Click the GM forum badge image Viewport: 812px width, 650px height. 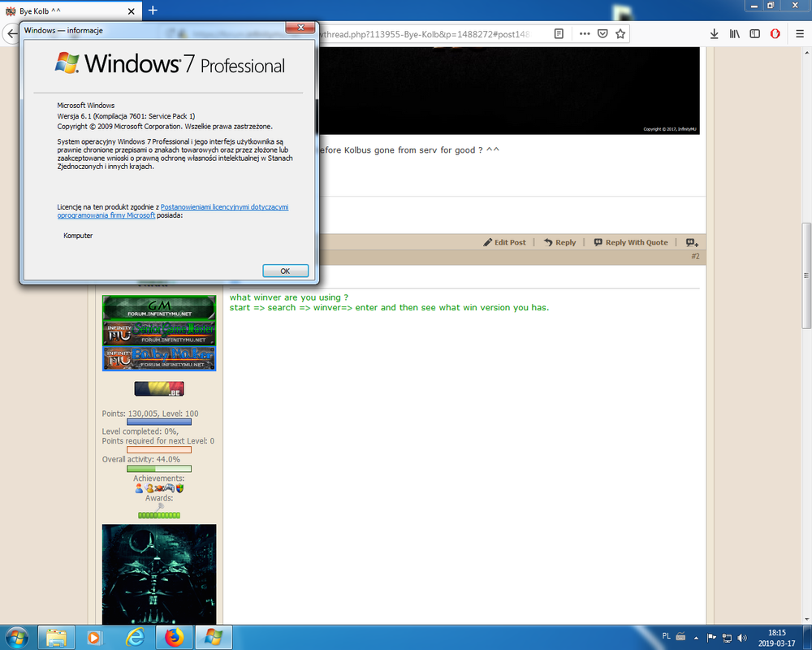(x=159, y=307)
